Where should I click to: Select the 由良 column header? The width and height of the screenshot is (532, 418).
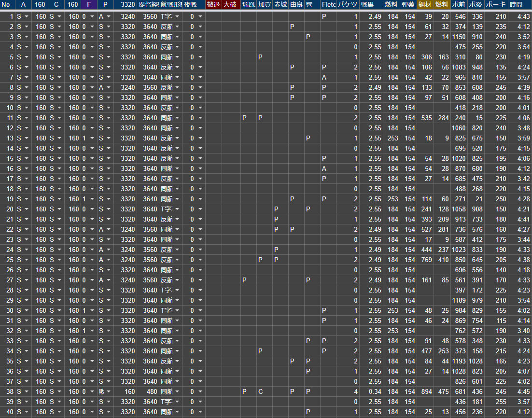pyautogui.click(x=296, y=5)
